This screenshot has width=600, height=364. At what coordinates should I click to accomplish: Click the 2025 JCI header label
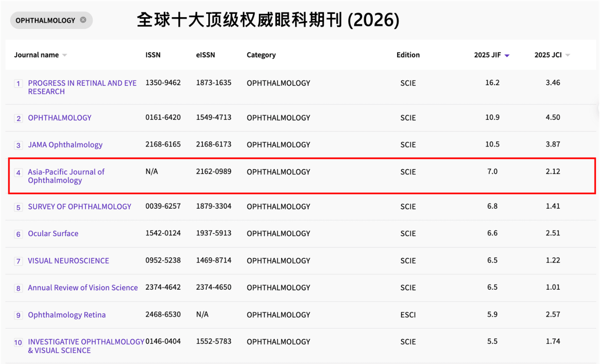tap(548, 55)
